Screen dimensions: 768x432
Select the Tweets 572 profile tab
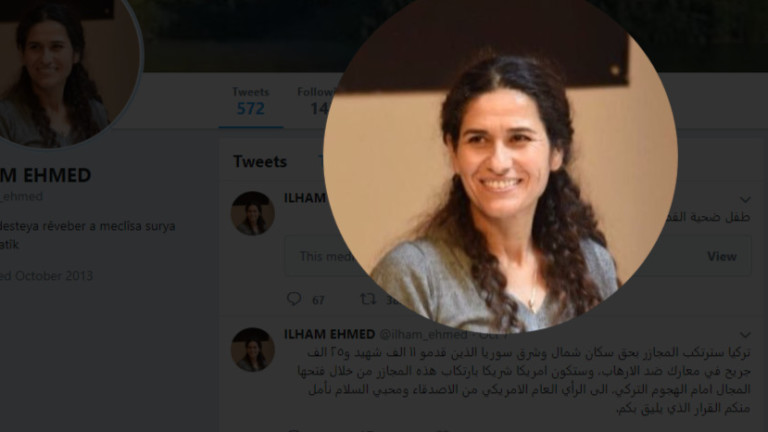click(251, 101)
